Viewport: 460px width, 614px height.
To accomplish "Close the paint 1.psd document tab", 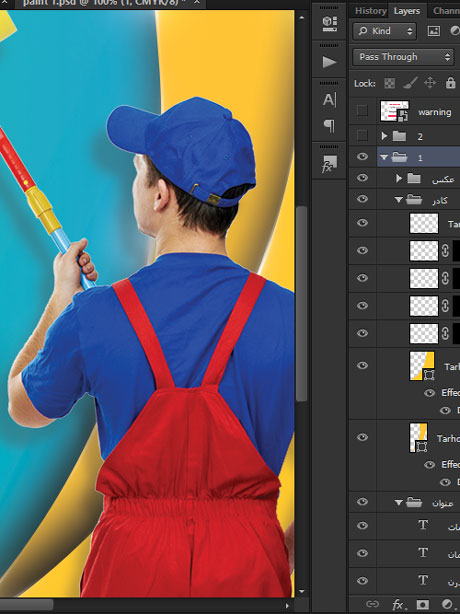I will pyautogui.click(x=197, y=2).
